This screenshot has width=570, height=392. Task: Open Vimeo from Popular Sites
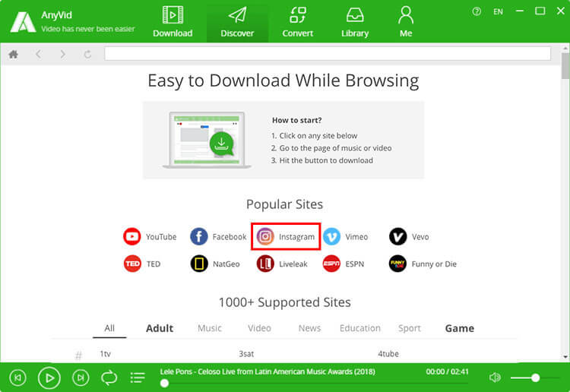345,236
